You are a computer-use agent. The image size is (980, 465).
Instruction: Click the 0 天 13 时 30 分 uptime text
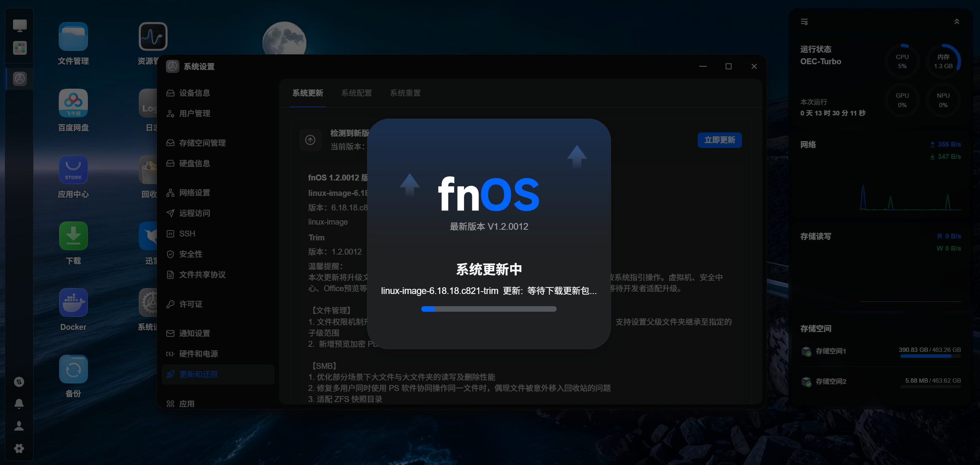pyautogui.click(x=833, y=113)
